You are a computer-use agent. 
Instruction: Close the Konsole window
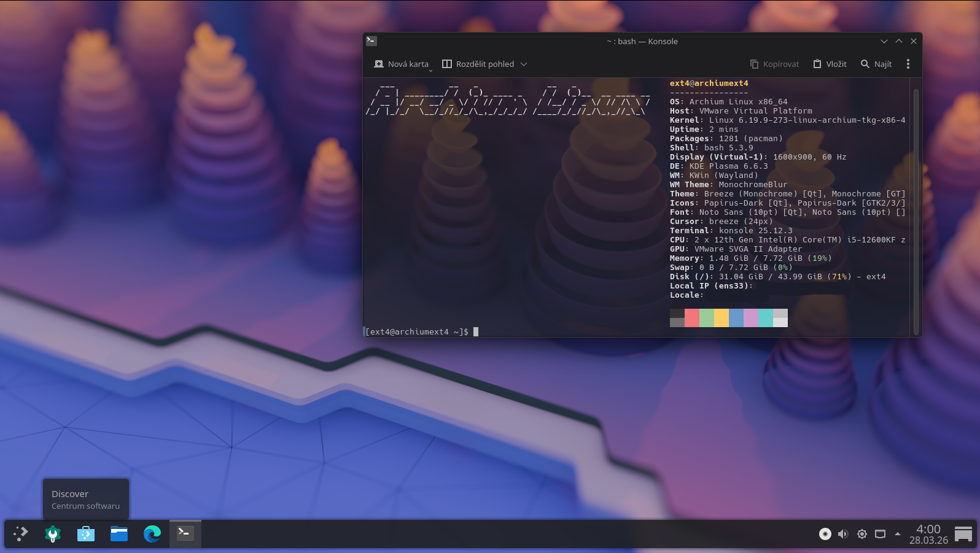(x=914, y=41)
